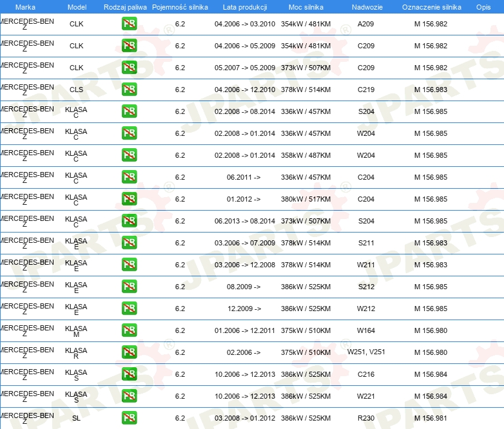Click production dates 01.2006 -> 12.2011

tap(245, 330)
